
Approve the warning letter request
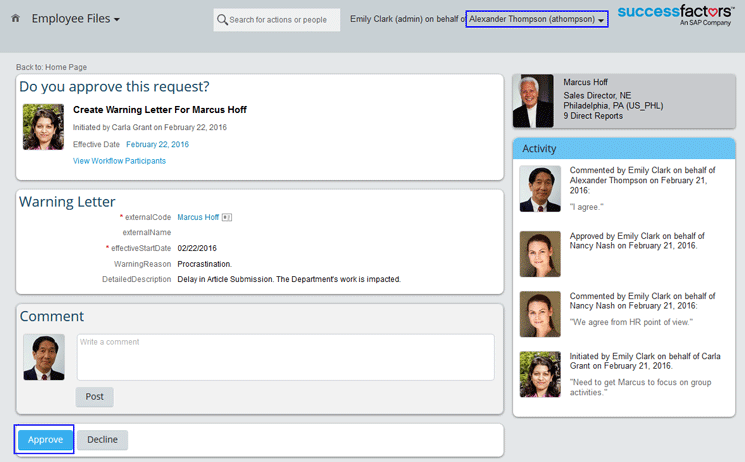tap(45, 440)
